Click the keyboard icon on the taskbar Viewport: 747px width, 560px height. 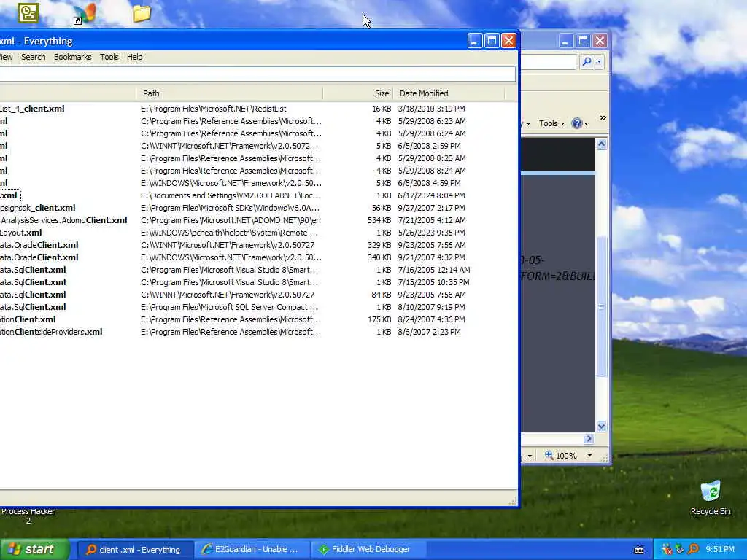(639, 550)
